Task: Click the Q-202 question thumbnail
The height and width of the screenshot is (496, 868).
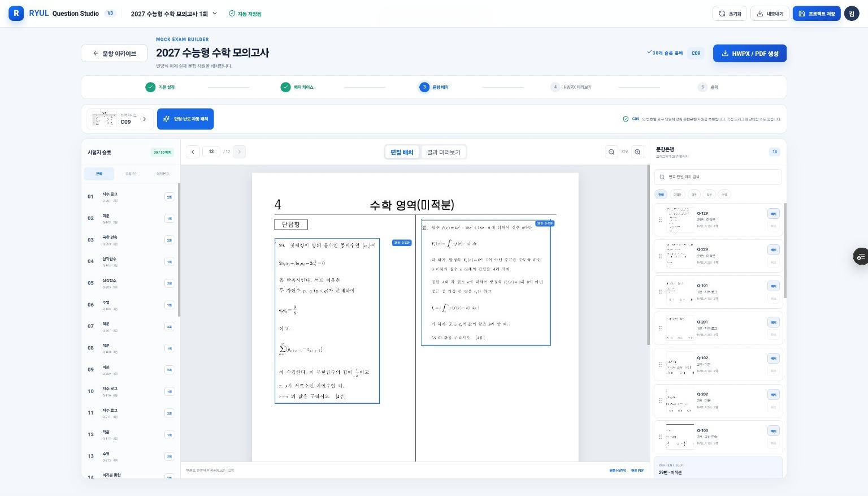Action: [x=680, y=400]
